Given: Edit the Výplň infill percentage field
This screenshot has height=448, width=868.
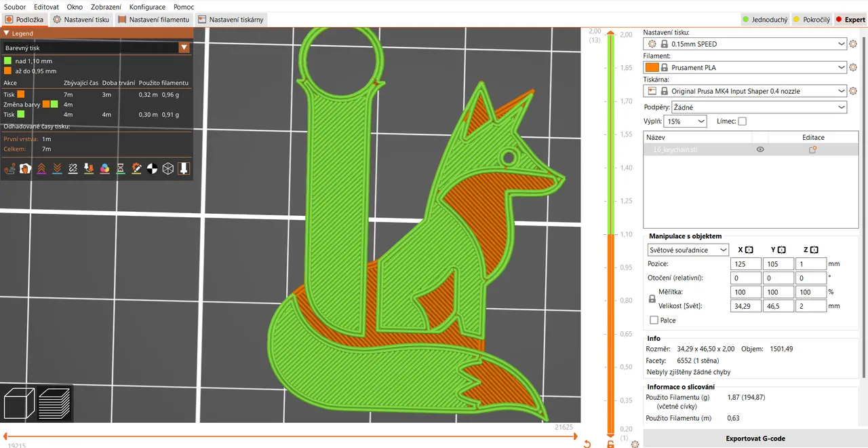Looking at the screenshot, I should point(681,121).
